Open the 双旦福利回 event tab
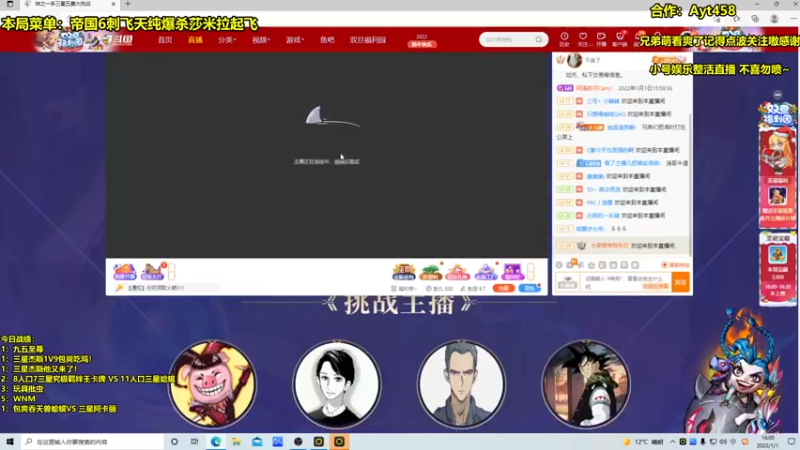Screen dimensions: 800x450 click(368, 40)
